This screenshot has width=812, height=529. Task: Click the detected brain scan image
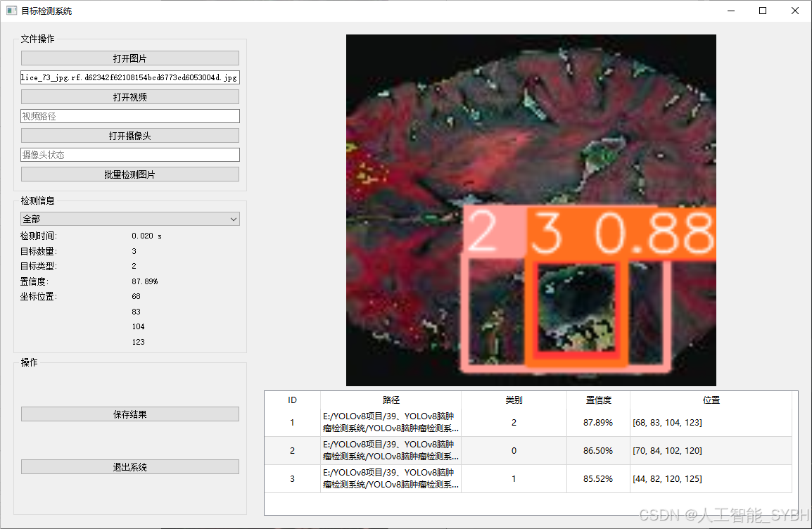531,210
